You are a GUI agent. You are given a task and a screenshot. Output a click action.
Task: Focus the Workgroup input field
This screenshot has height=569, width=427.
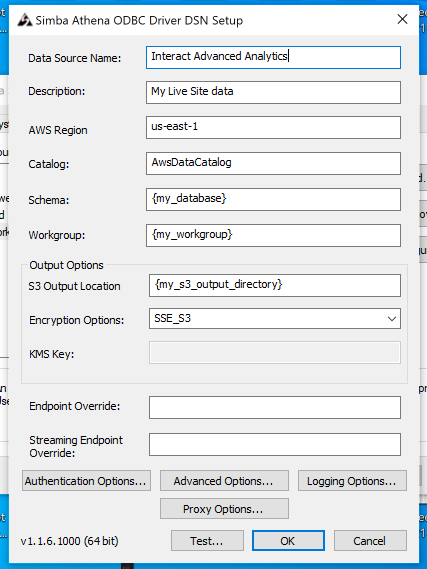273,236
